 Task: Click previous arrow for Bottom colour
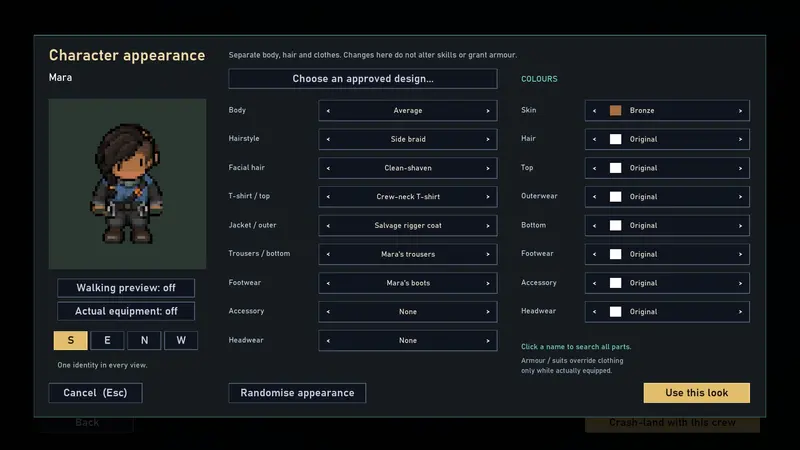pyautogui.click(x=594, y=226)
